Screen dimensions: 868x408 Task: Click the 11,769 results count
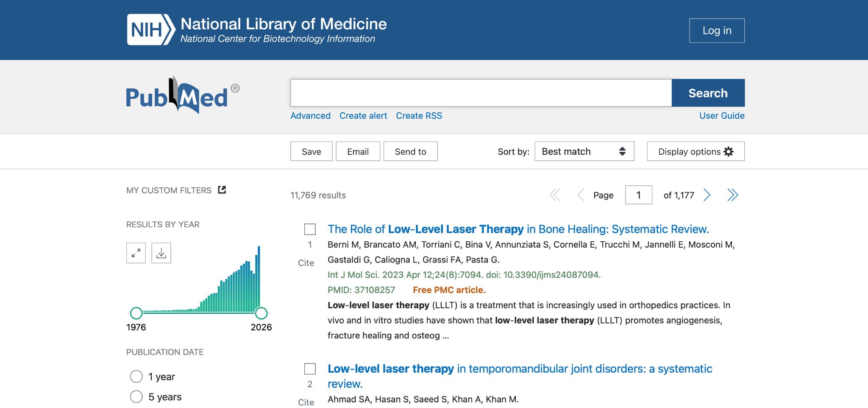tap(318, 196)
